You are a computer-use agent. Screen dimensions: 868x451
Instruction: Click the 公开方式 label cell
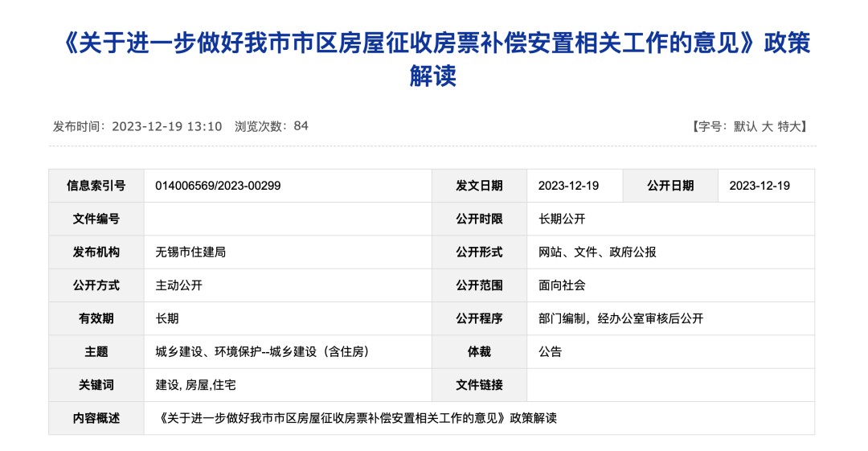click(x=96, y=285)
